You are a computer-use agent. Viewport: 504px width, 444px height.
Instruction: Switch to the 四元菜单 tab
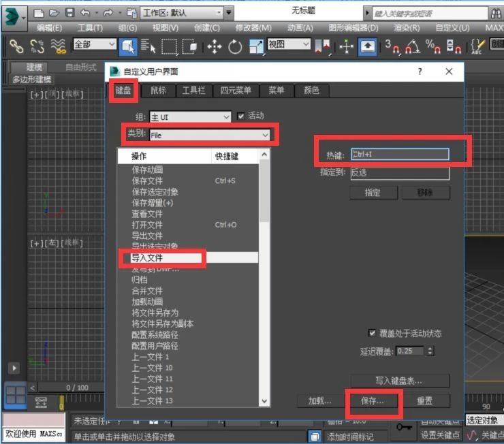pyautogui.click(x=236, y=91)
